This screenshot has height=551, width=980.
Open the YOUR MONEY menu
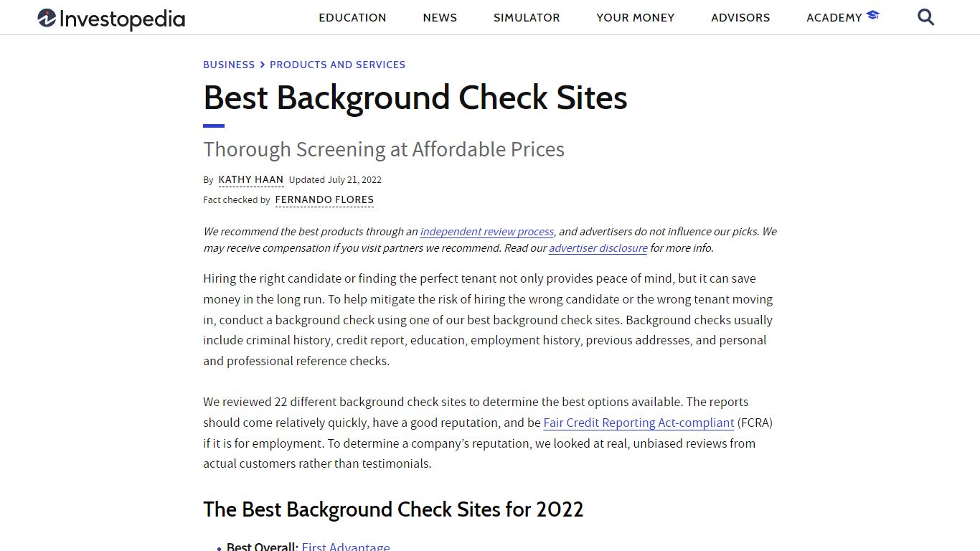tap(636, 18)
